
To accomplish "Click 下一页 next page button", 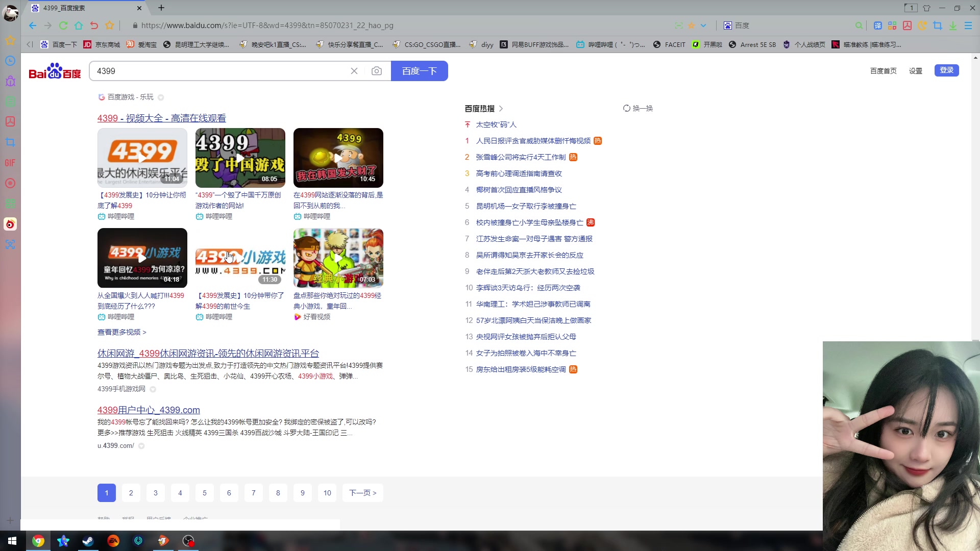I will (363, 493).
